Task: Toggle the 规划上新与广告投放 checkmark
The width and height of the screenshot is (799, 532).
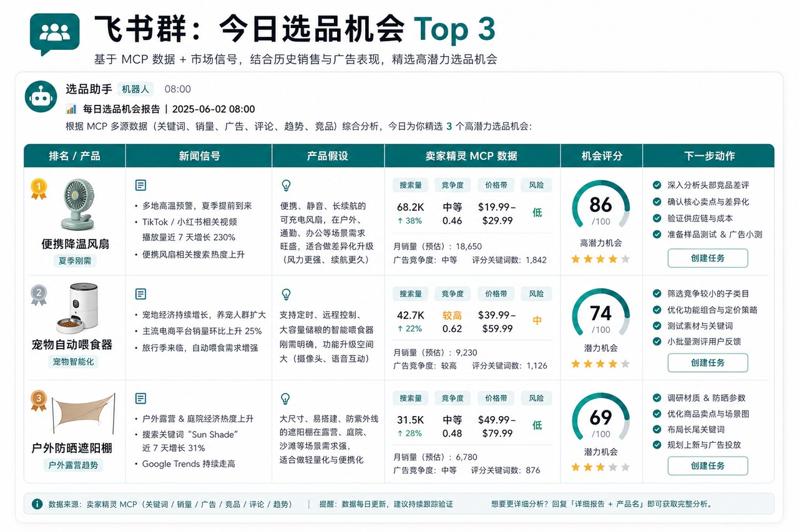Action: click(657, 445)
